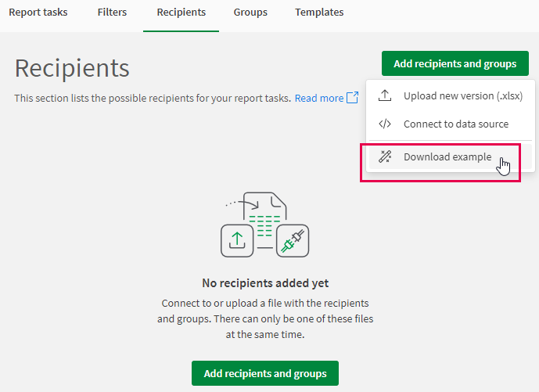This screenshot has height=392, width=539.
Task: Collapse the top Add recipients and groups dropdown
Action: tap(455, 63)
